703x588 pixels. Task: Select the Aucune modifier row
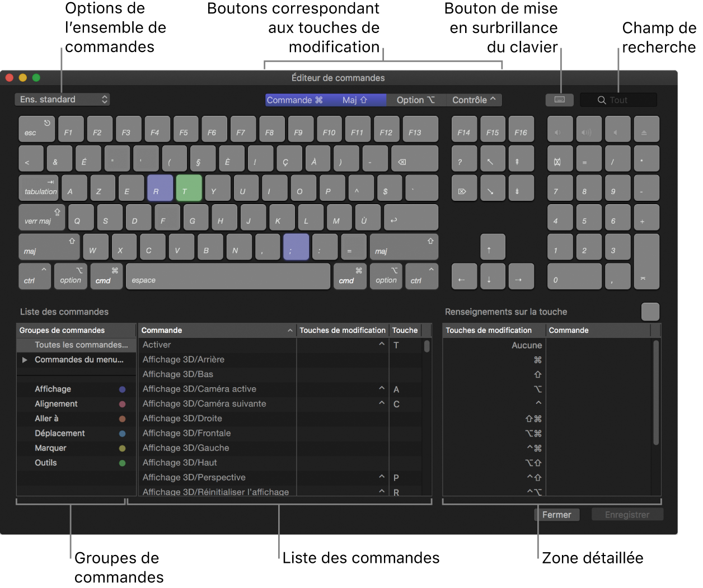click(x=547, y=345)
